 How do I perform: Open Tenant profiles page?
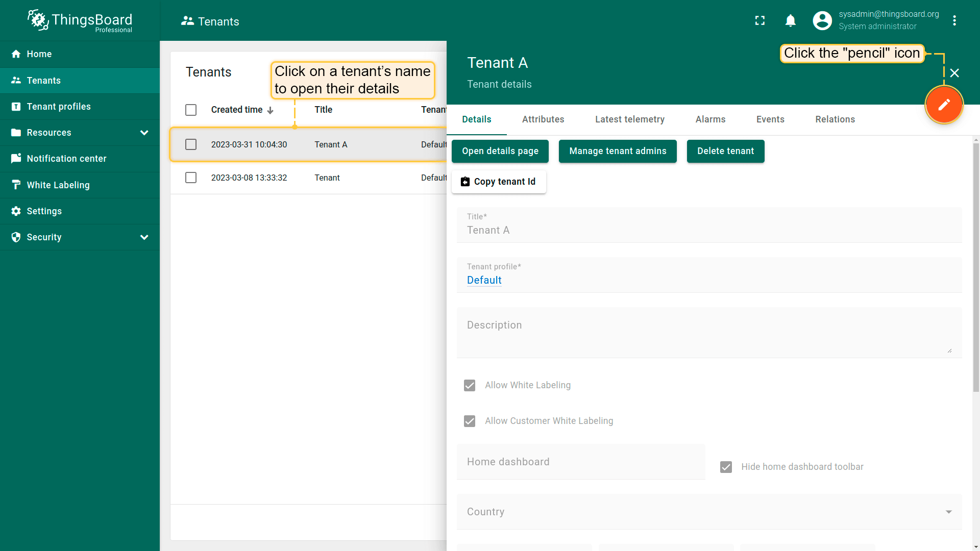[58, 107]
